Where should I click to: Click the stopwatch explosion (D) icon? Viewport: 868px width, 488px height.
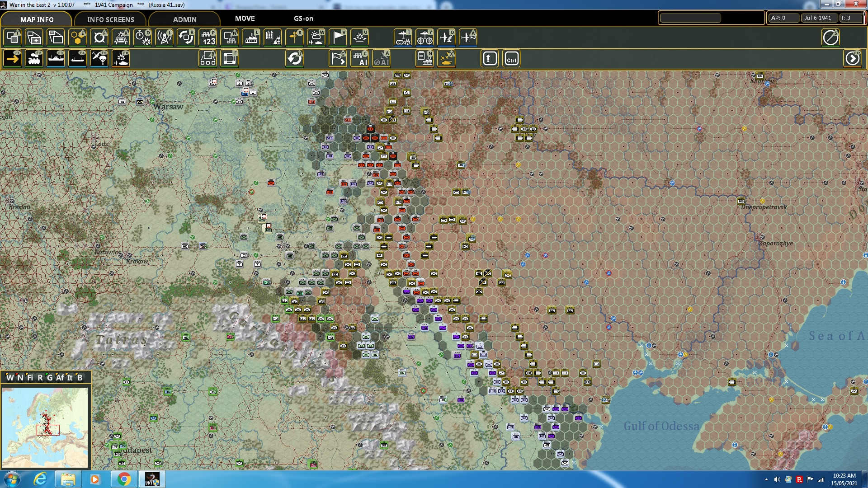(143, 38)
